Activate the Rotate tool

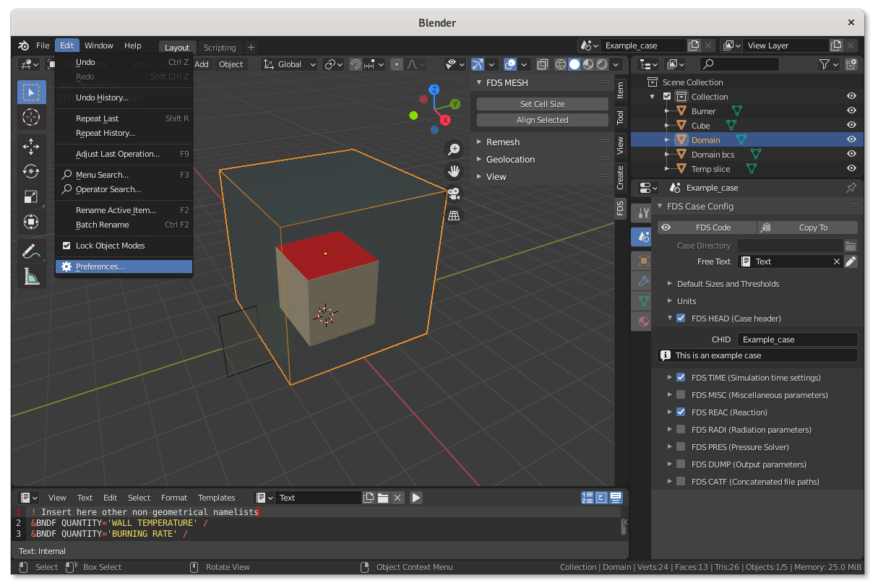point(31,171)
